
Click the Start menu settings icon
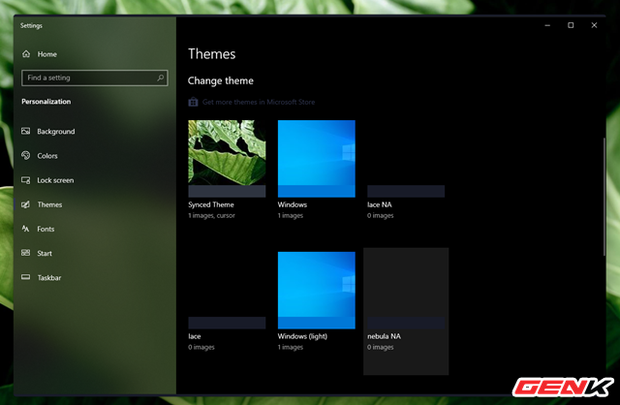26,253
